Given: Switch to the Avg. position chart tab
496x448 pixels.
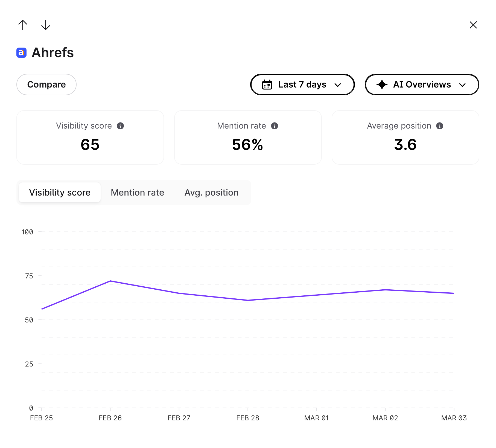Looking at the screenshot, I should 211,193.
